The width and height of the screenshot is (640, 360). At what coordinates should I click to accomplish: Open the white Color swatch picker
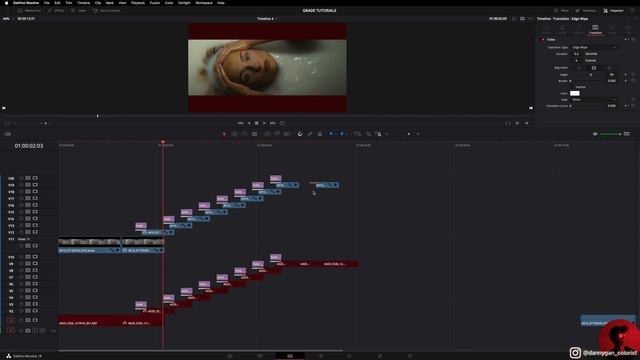pos(575,93)
